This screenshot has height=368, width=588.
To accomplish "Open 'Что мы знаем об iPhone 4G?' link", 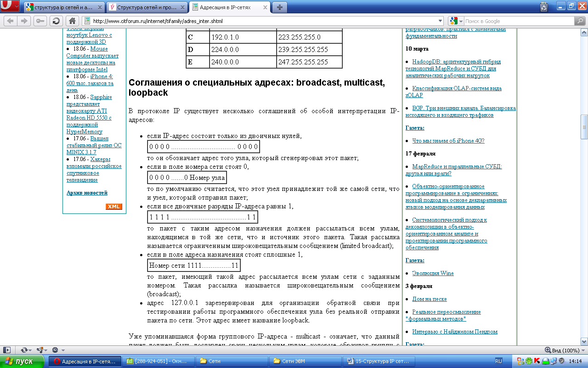I will [448, 141].
